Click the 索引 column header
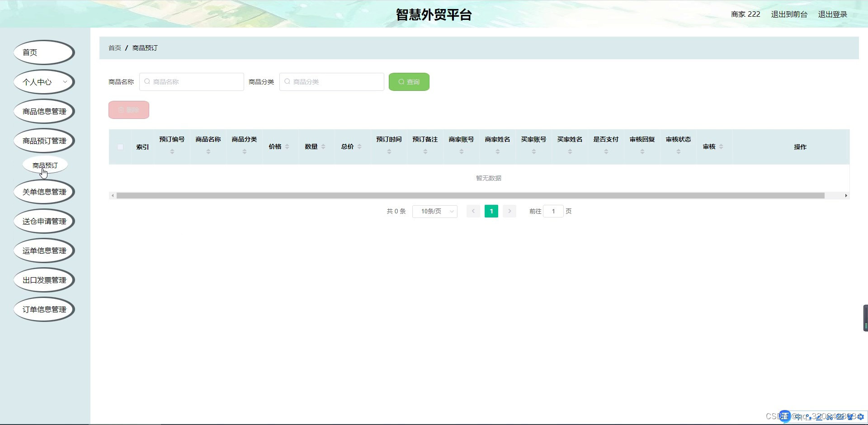The image size is (868, 425). coord(142,147)
